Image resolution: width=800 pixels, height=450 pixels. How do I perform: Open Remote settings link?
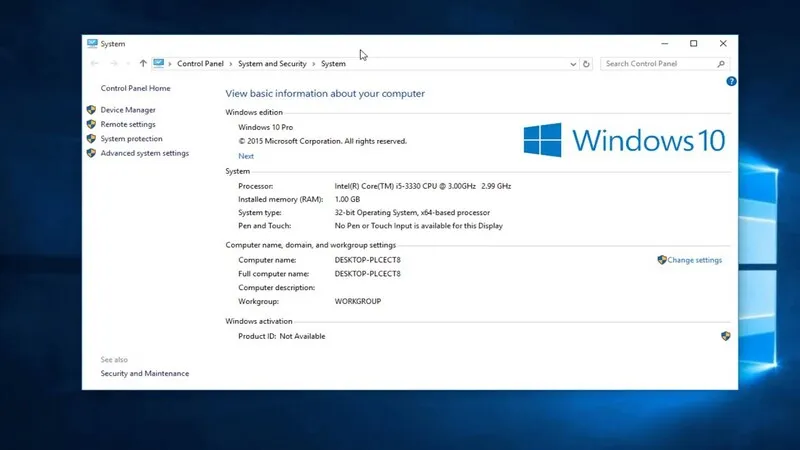click(x=128, y=124)
